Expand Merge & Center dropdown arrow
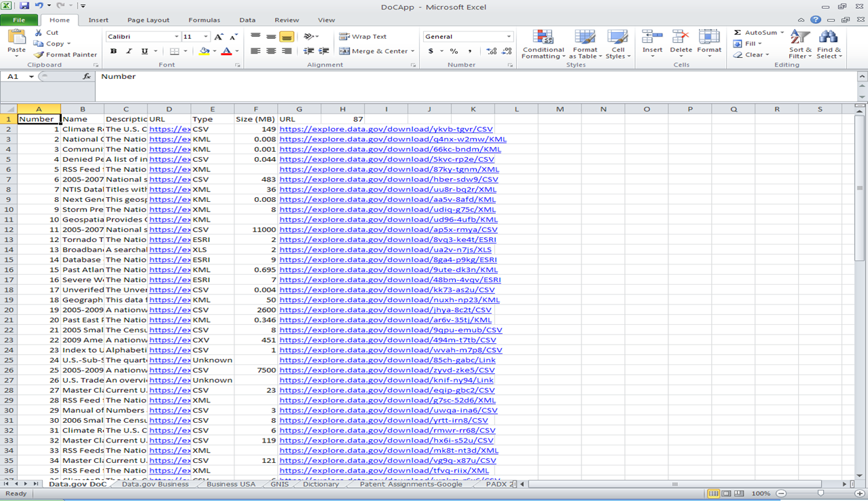868x501 pixels. point(412,51)
